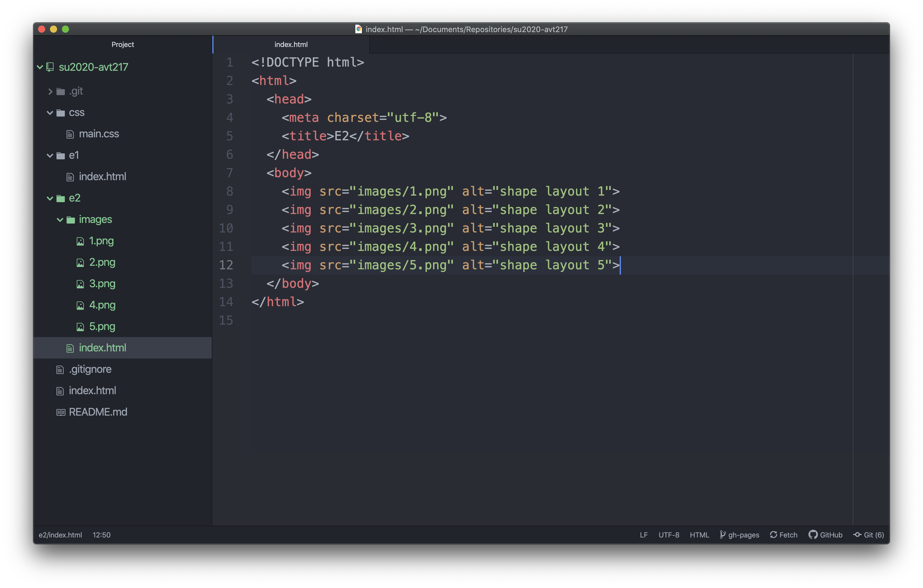Click line number 15 in the gutter

(226, 320)
